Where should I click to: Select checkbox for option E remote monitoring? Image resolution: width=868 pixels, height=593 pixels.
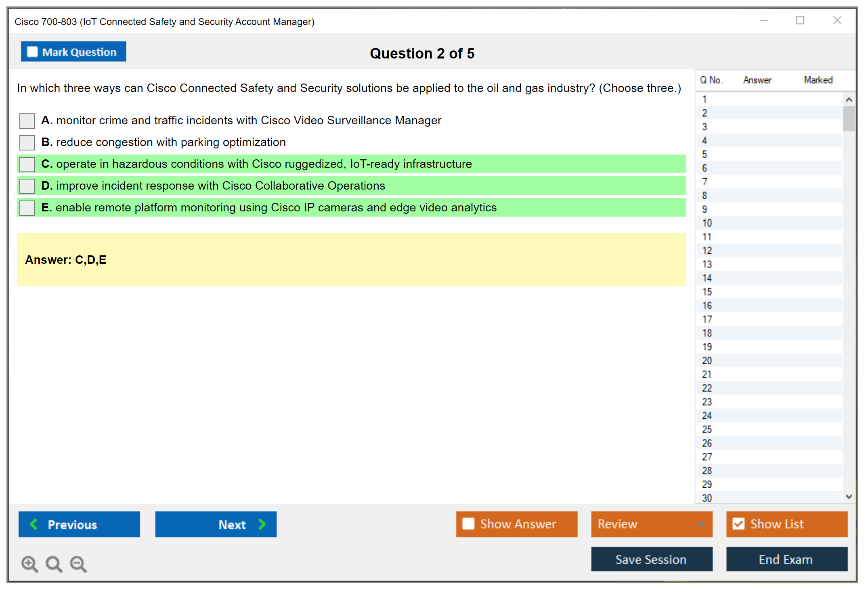27,208
